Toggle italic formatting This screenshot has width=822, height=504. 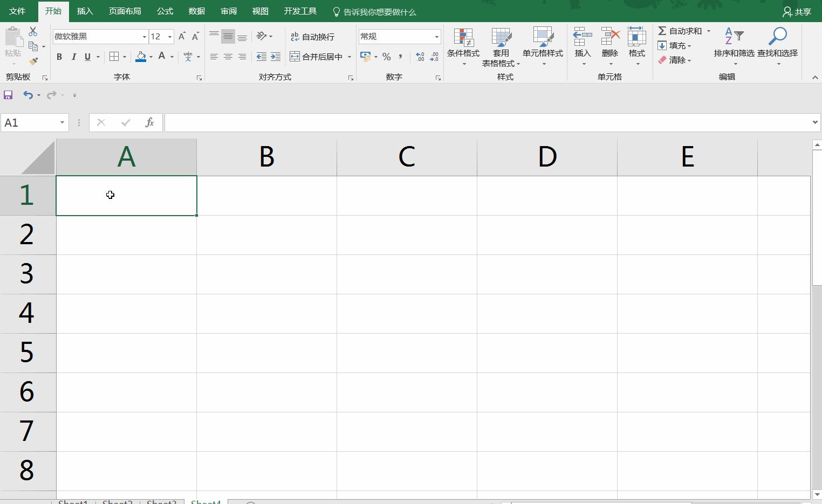tap(73, 57)
